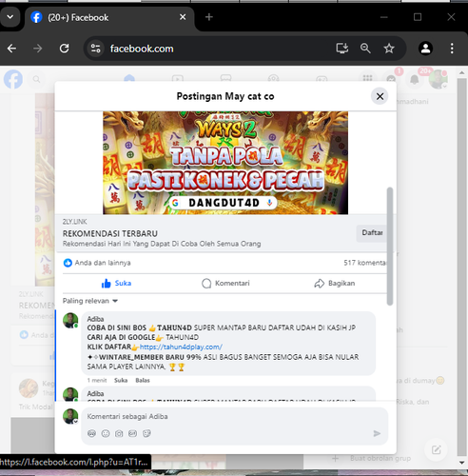Click the Komentari button
The height and width of the screenshot is (476, 468).
coord(225,283)
